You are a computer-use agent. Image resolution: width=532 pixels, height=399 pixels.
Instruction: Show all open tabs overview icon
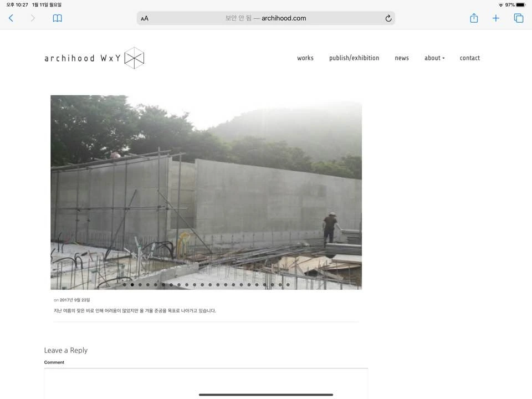click(519, 18)
